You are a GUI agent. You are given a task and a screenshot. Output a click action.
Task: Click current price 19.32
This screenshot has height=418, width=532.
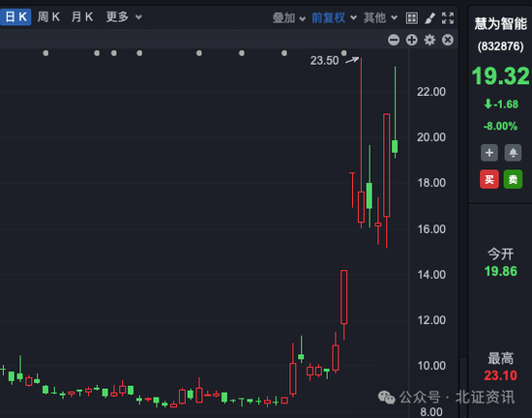pyautogui.click(x=500, y=75)
